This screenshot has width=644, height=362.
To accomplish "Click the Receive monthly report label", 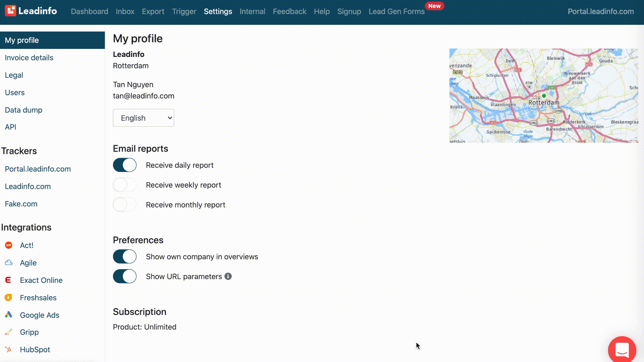I will coord(185,205).
